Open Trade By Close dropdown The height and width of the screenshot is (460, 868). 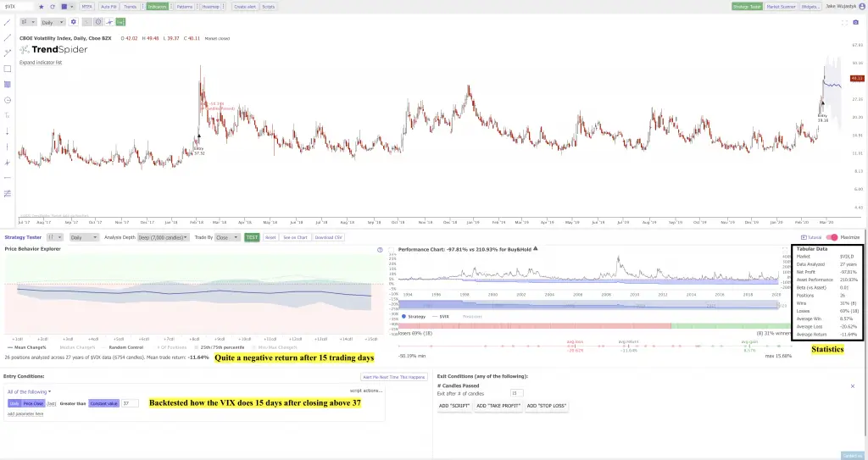227,237
